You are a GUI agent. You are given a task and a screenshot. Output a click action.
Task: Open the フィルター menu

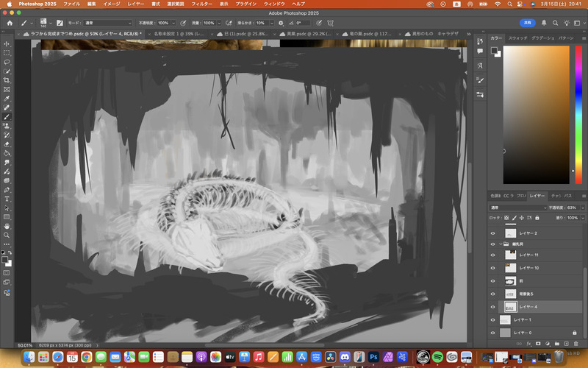coord(201,4)
